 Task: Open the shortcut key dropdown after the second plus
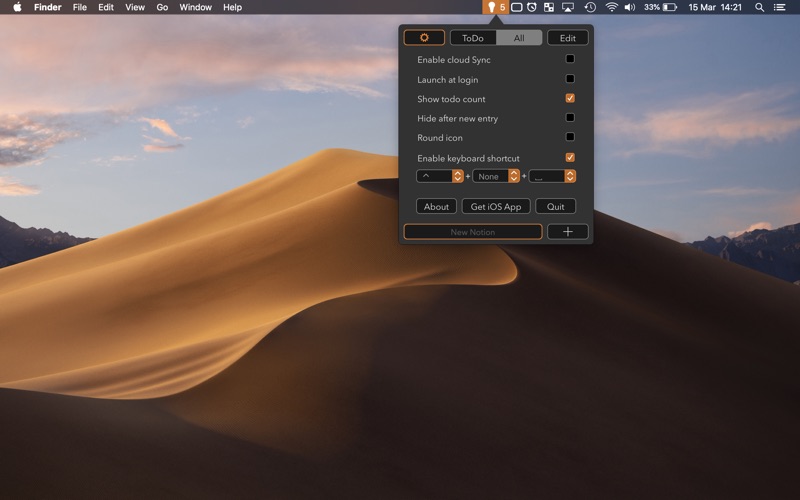click(x=553, y=176)
